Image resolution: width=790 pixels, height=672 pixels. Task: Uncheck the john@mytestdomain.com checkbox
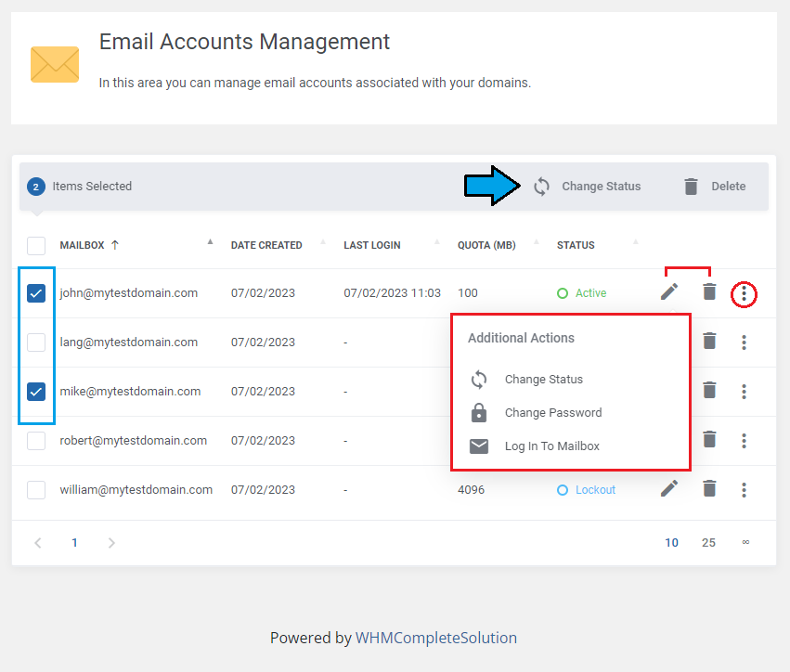pos(36,293)
